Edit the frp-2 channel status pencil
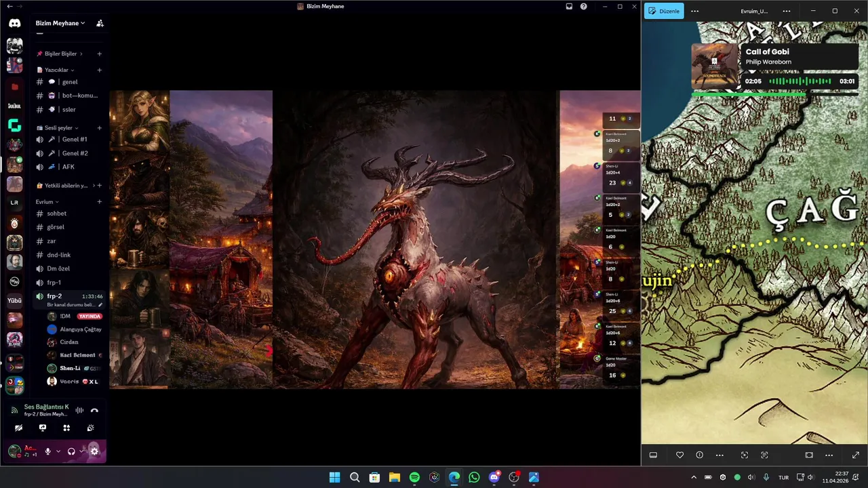 pos(100,305)
